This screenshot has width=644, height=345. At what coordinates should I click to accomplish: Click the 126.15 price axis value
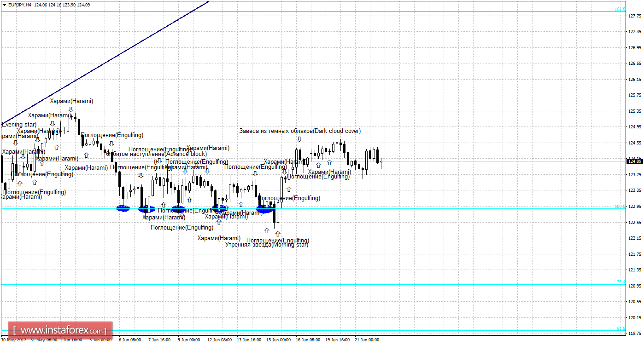click(635, 79)
